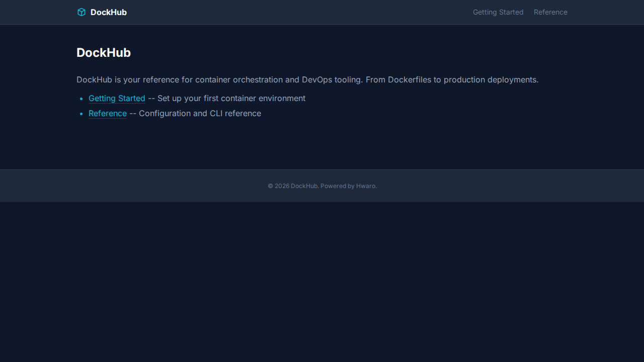The height and width of the screenshot is (362, 644).
Task: Click the 'Set up your first container environment' text
Action: click(231, 99)
